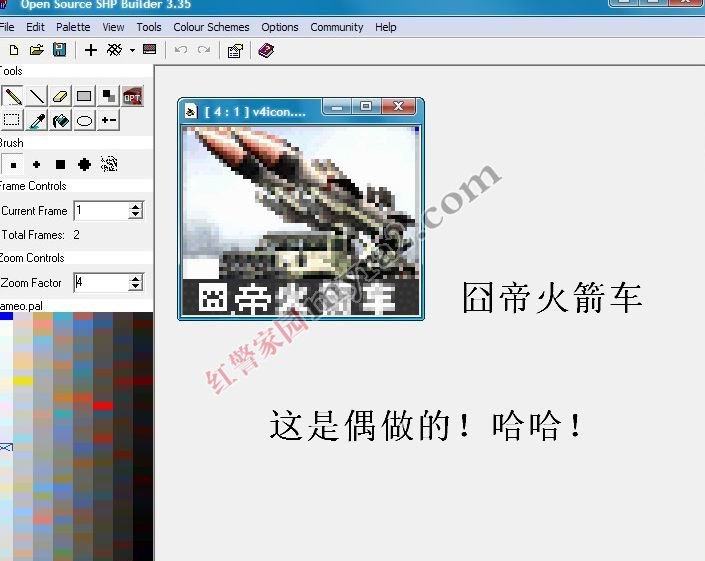Click the greyed-out Redo arrow
The width and height of the screenshot is (705, 561).
[x=204, y=49]
